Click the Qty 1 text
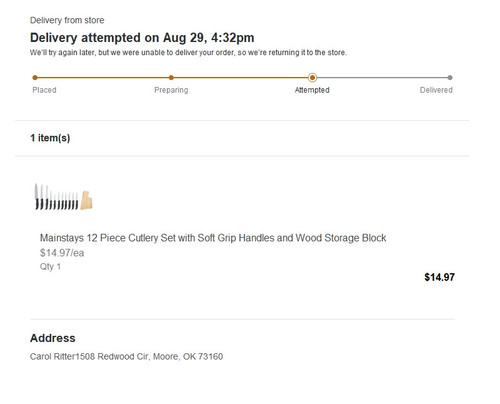Image resolution: width=500 pixels, height=404 pixels. point(50,267)
